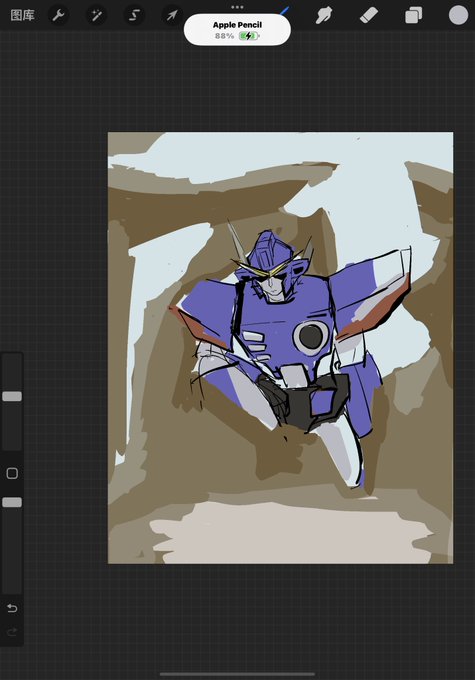Undo the last stroke
The height and width of the screenshot is (680, 475).
click(x=12, y=608)
